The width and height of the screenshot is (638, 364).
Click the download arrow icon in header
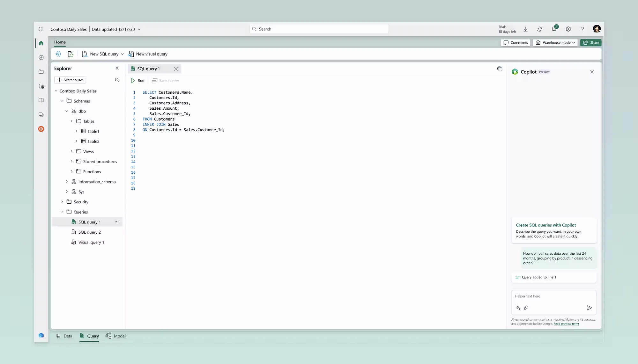click(x=525, y=29)
